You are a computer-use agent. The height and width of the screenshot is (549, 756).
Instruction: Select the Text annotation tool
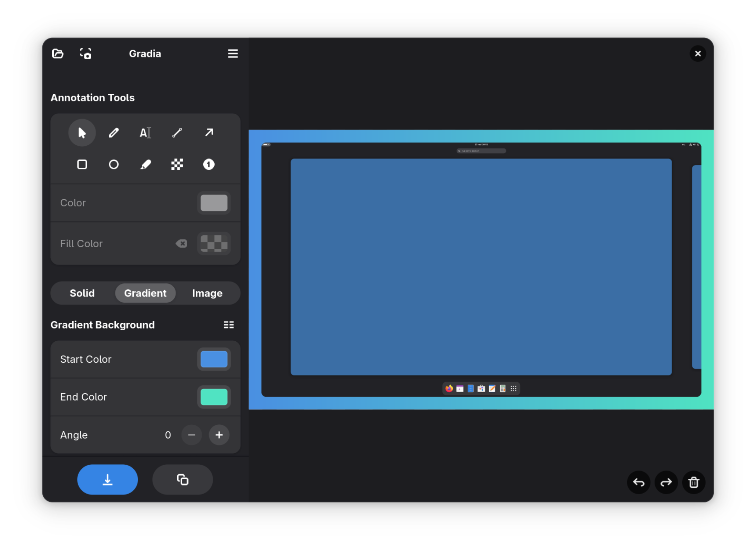pos(145,133)
